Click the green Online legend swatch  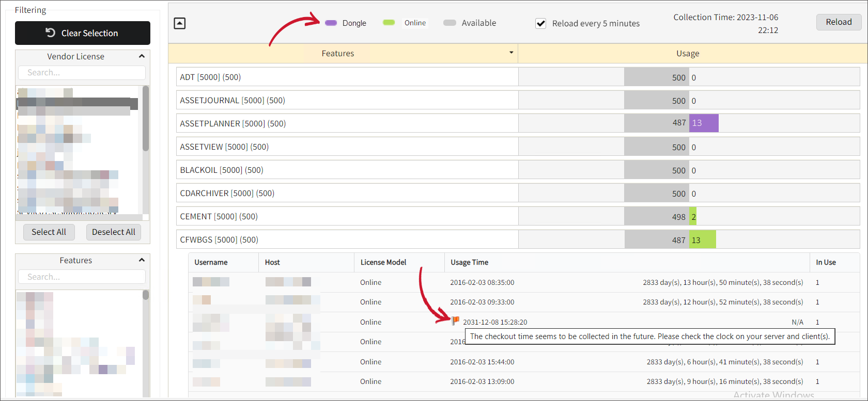coord(389,23)
